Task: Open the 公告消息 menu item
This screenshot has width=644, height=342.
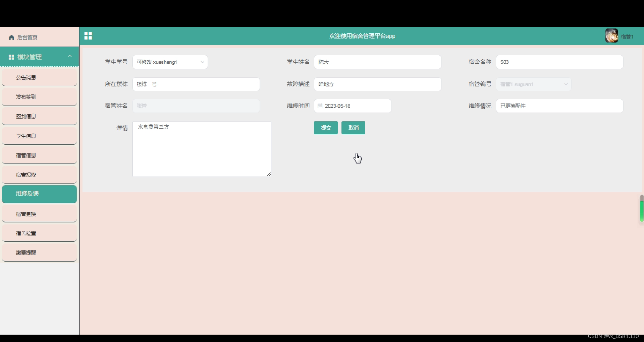Action: (x=40, y=78)
